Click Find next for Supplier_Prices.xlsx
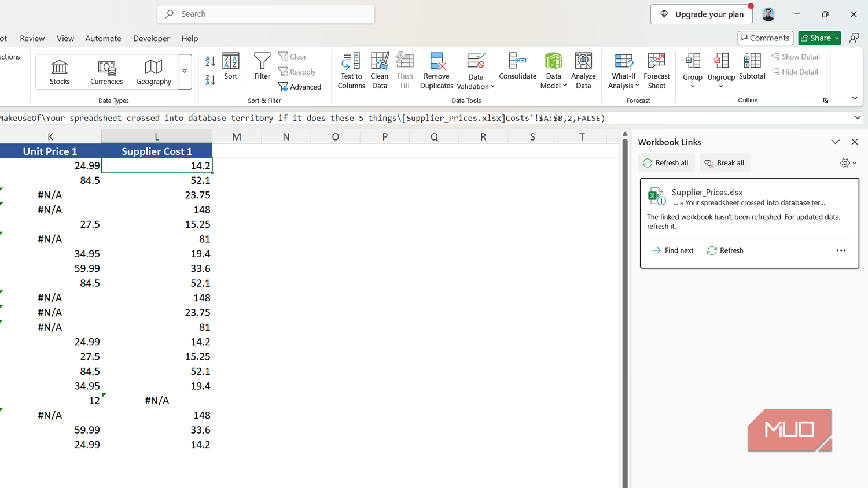Viewport: 868px width, 488px height. pyautogui.click(x=672, y=250)
